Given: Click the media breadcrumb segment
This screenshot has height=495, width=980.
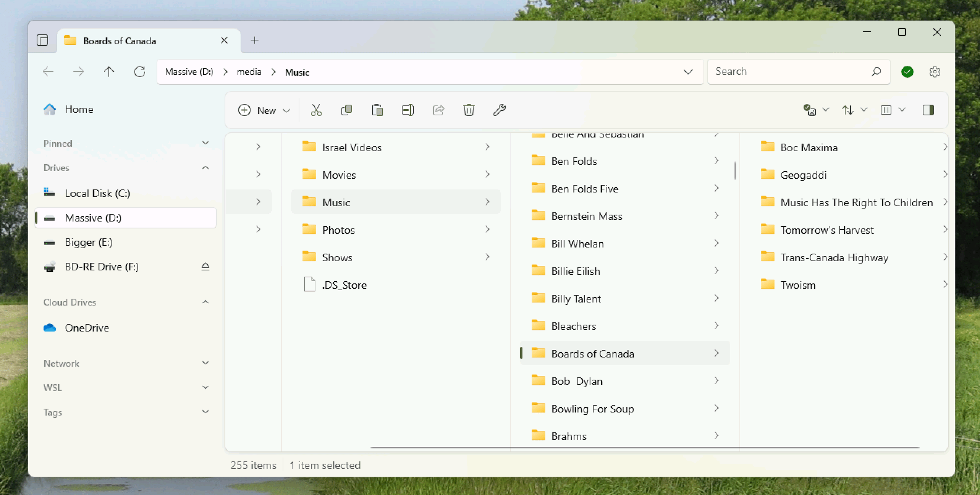Looking at the screenshot, I should [x=249, y=72].
